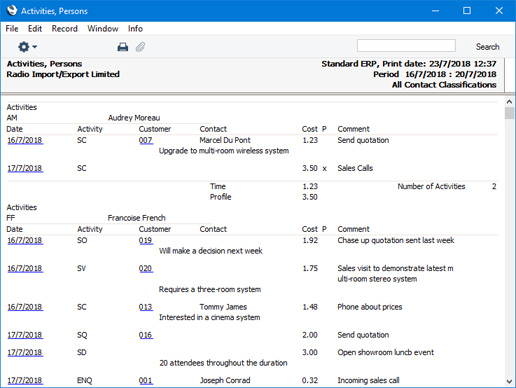Click the scrollbar down arrow
This screenshot has width=516, height=388.
point(509,381)
